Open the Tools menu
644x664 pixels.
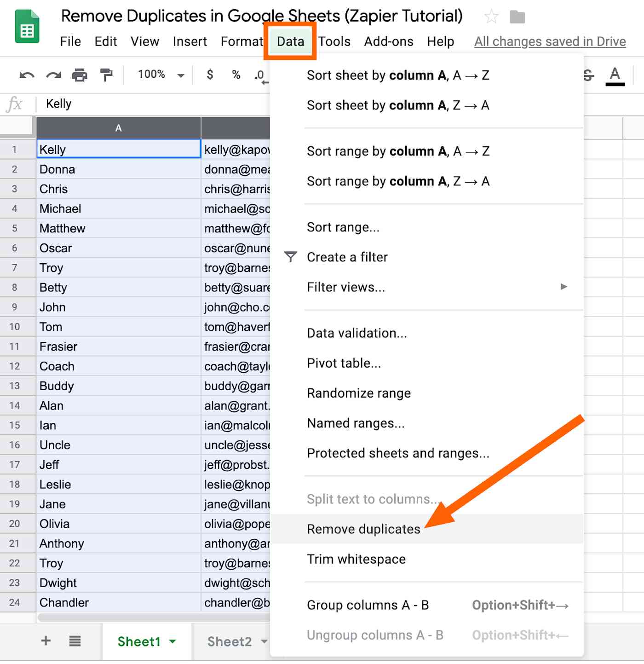coord(334,41)
